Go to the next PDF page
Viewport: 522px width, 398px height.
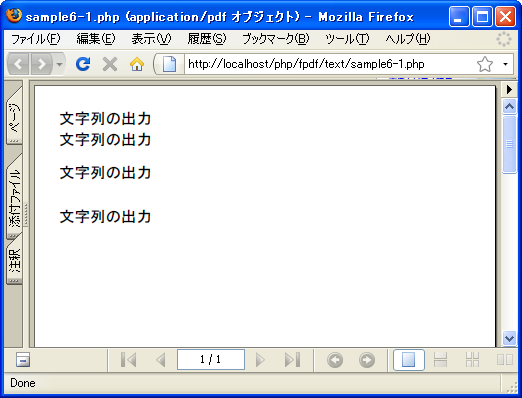pyautogui.click(x=260, y=360)
